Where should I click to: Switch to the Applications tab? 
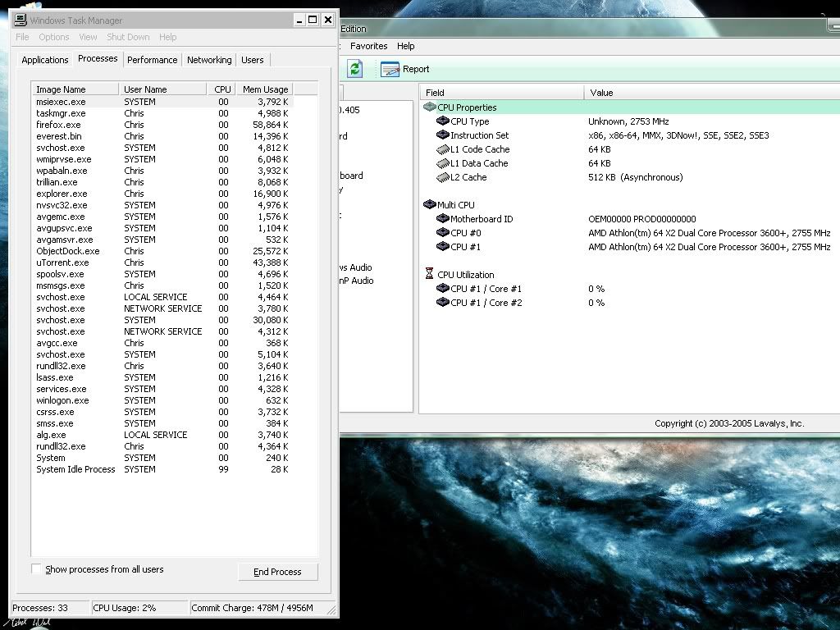pos(45,60)
